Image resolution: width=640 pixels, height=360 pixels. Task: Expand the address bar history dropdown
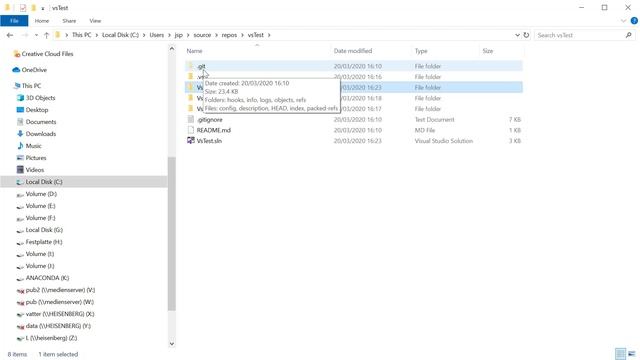point(517,35)
